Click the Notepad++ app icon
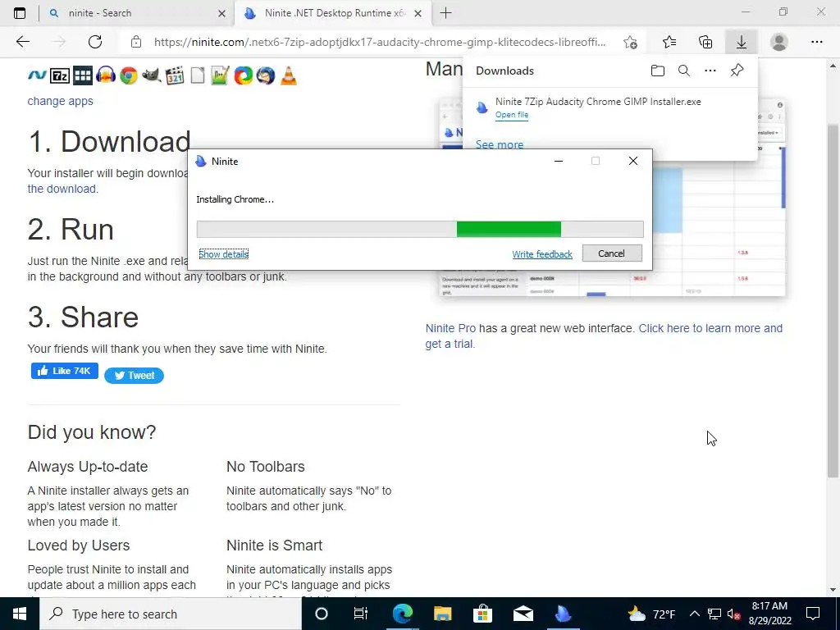Viewport: 840px width, 630px height. point(220,75)
